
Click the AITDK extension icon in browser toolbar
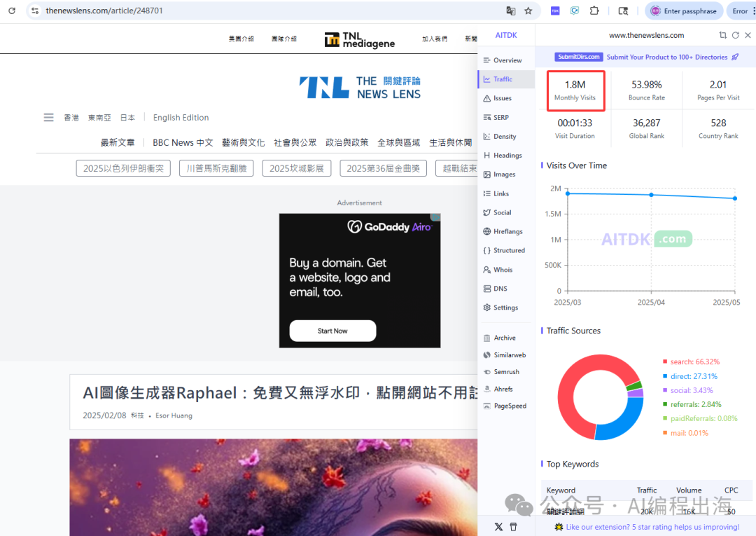point(555,11)
